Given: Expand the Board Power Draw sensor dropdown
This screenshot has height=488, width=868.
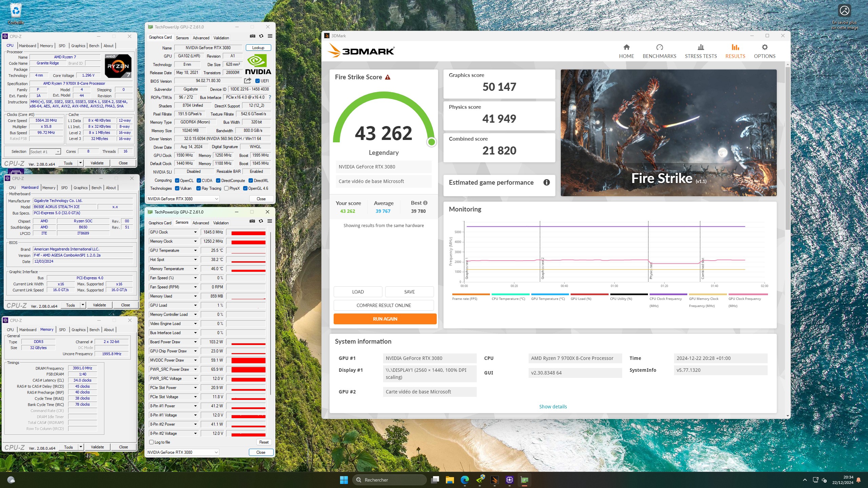Looking at the screenshot, I should 195,342.
